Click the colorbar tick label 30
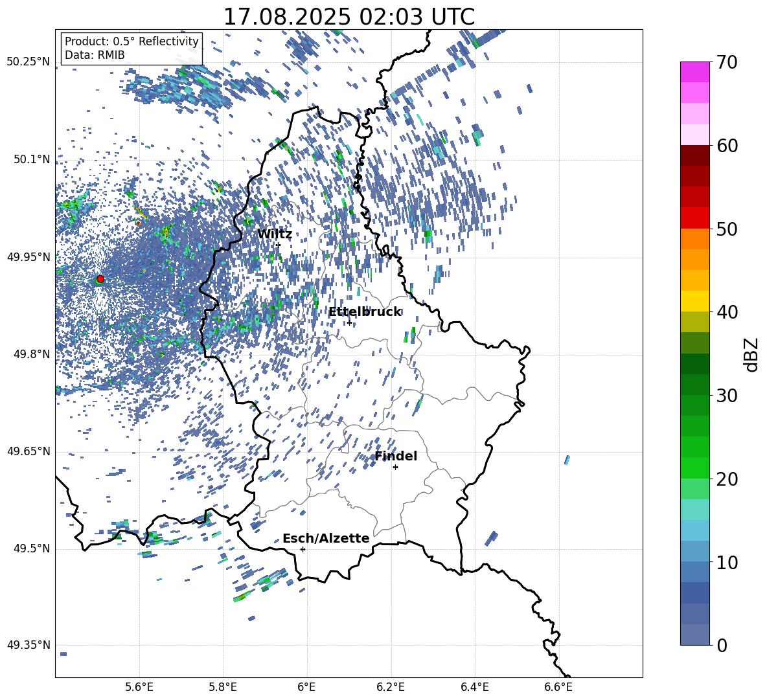This screenshot has width=767, height=700. click(727, 396)
